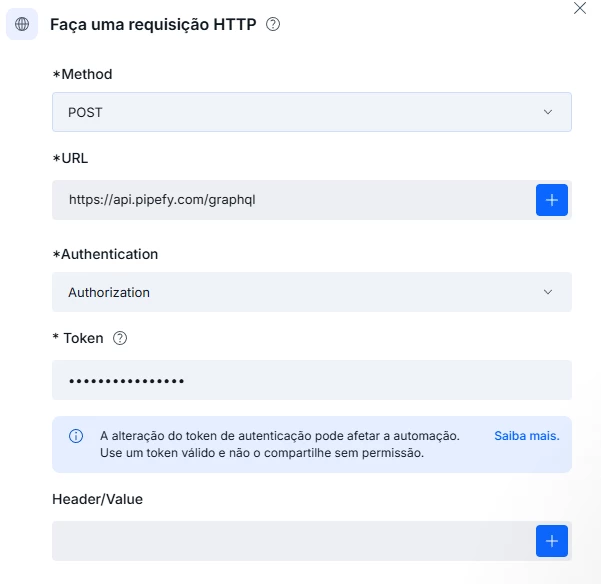This screenshot has width=601, height=584.
Task: Click the blue plus button in URL field
Action: click(552, 200)
